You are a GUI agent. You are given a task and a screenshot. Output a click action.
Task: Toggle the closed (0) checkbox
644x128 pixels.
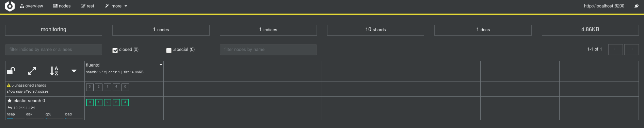click(115, 50)
